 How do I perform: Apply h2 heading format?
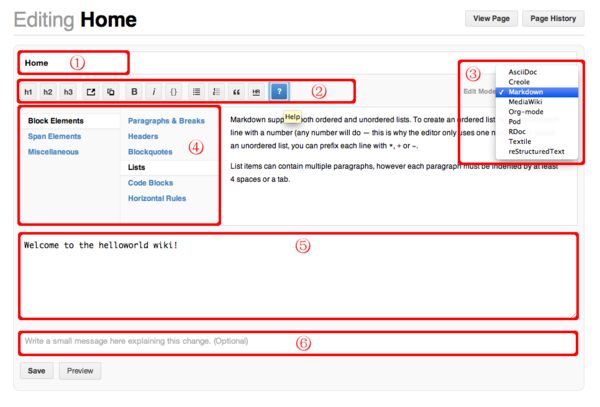[48, 92]
